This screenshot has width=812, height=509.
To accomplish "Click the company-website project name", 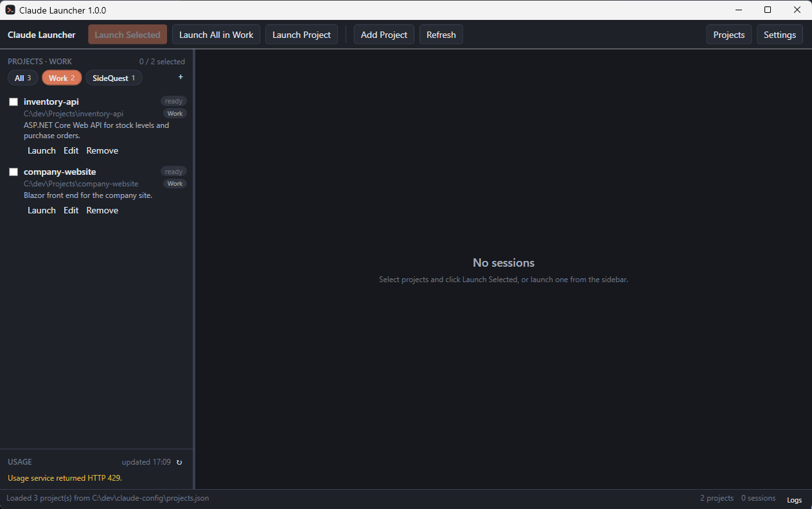I will 60,172.
